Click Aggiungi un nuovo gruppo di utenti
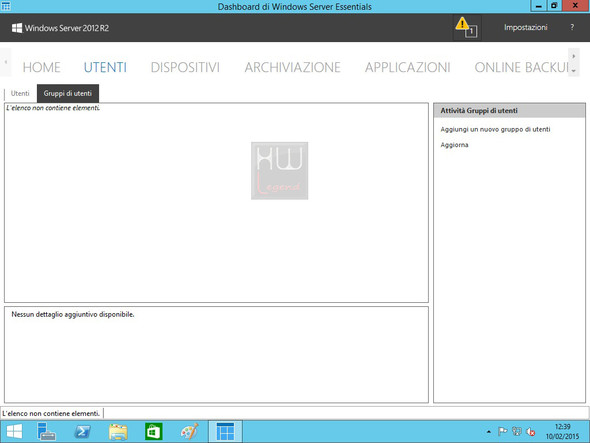 [x=495, y=129]
